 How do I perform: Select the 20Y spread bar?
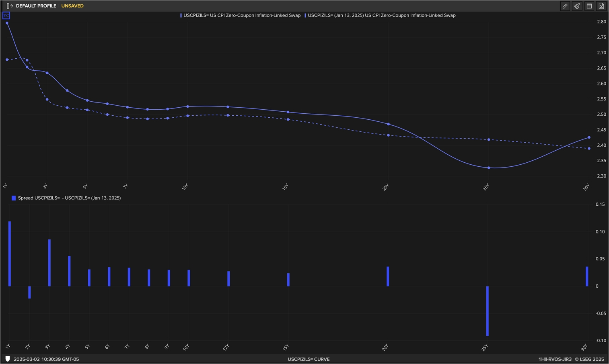pyautogui.click(x=388, y=276)
